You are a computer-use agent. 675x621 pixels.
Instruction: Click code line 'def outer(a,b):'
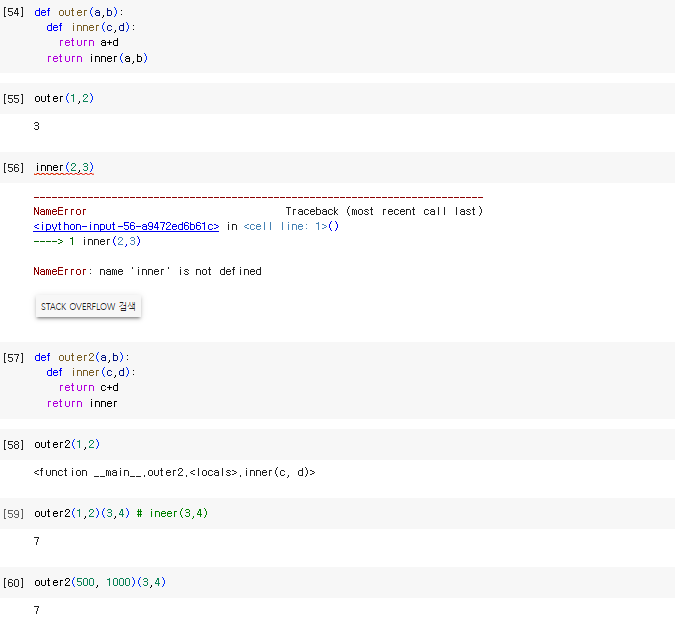coord(79,12)
